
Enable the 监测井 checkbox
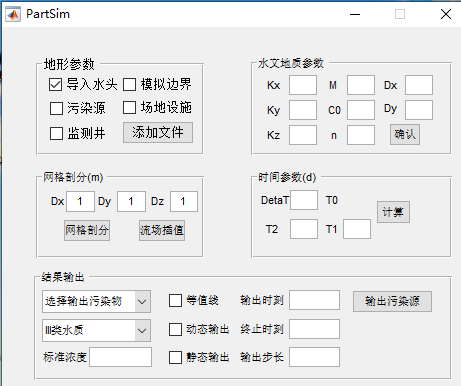(56, 133)
